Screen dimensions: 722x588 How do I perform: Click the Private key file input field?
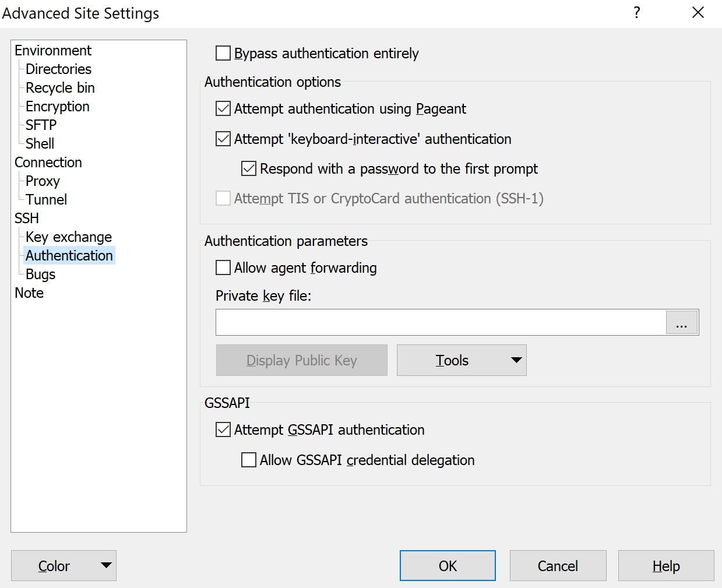(x=441, y=322)
